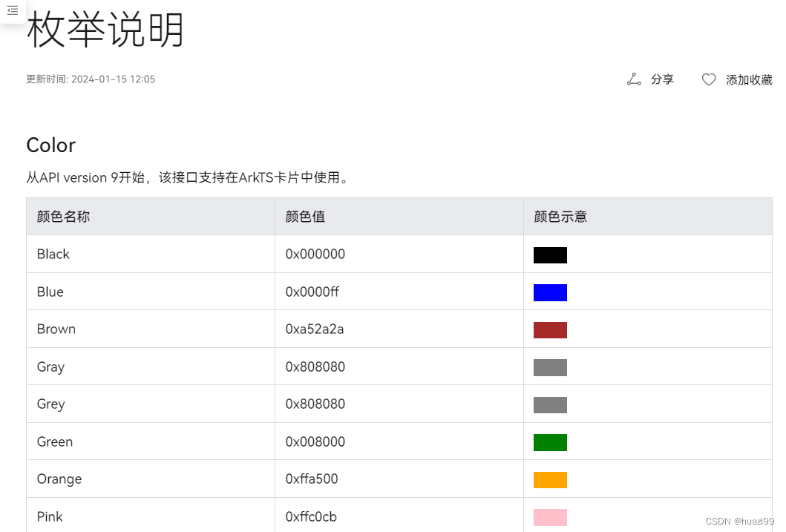
Task: Click the Color section heading
Action: click(51, 145)
